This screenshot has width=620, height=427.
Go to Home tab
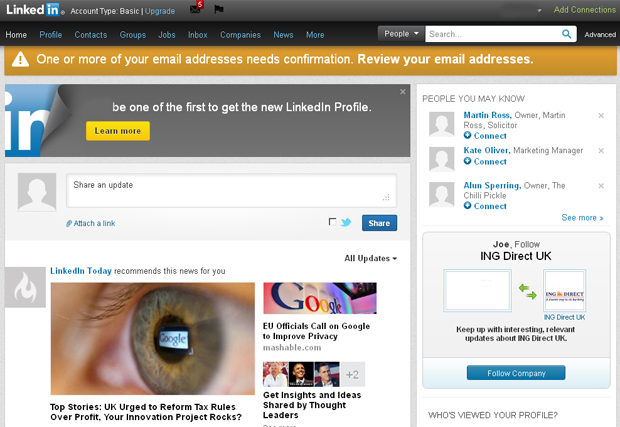coord(16,35)
